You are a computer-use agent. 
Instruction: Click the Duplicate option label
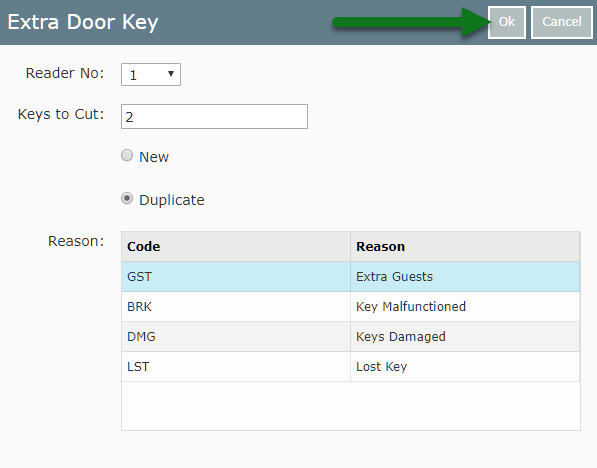coord(172,200)
